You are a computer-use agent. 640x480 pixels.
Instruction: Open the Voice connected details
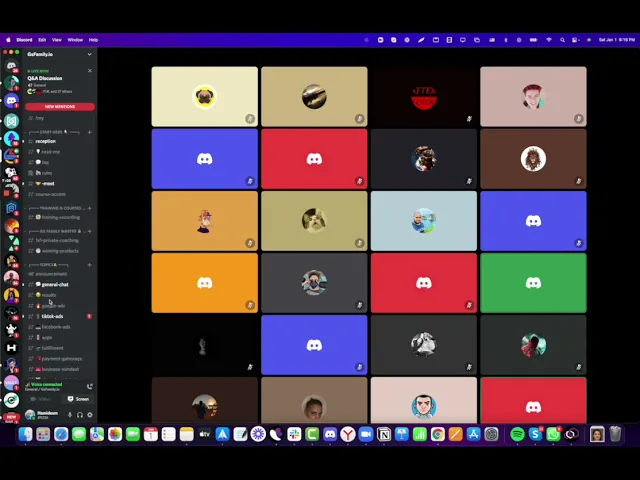point(47,384)
